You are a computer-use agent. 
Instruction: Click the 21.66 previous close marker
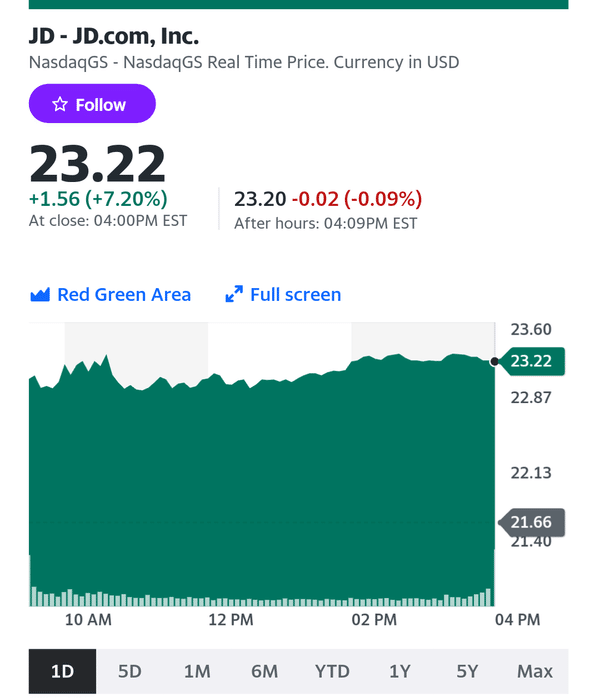point(531,522)
